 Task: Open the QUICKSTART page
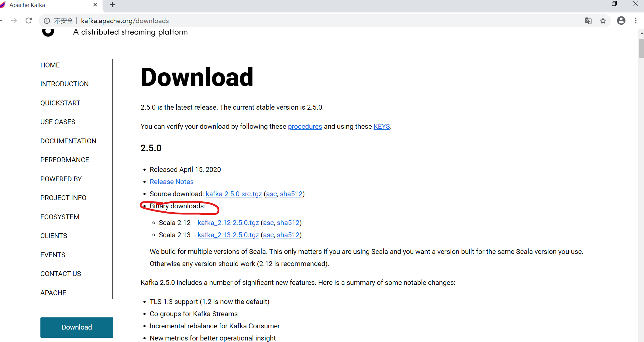coord(60,103)
